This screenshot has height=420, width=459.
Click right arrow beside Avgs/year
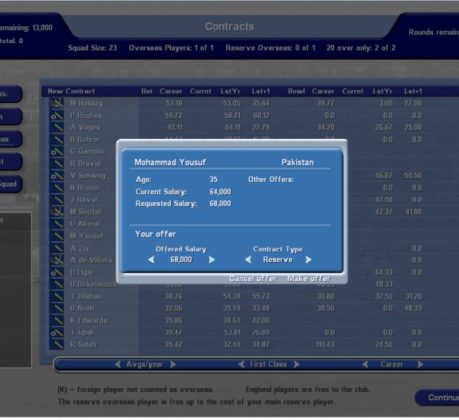point(173,364)
